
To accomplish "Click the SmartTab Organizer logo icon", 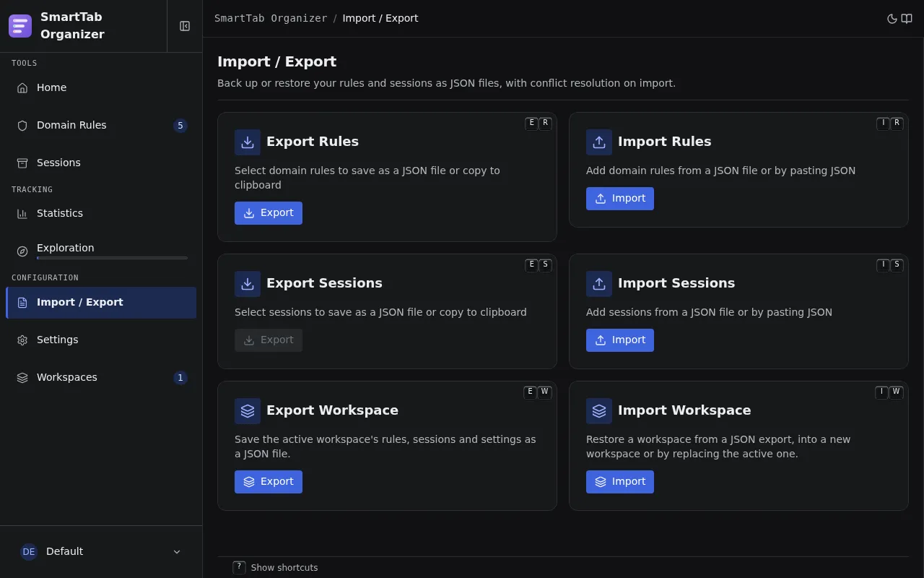I will point(20,26).
